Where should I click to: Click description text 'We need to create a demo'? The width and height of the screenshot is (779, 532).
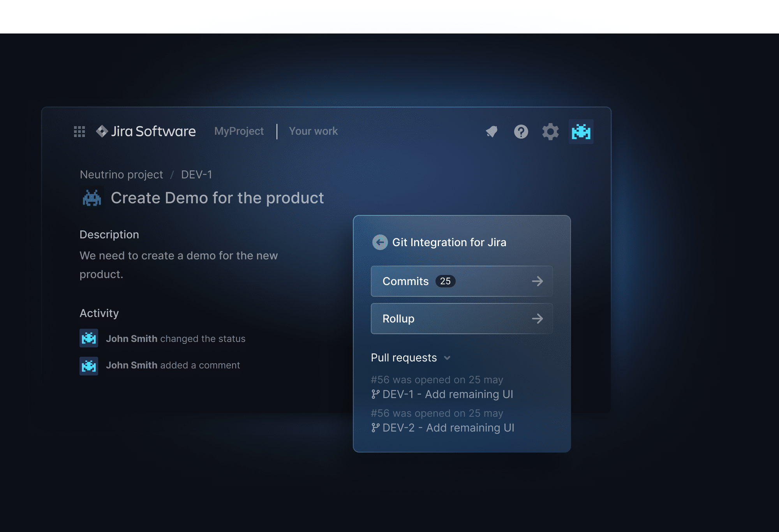point(148,255)
